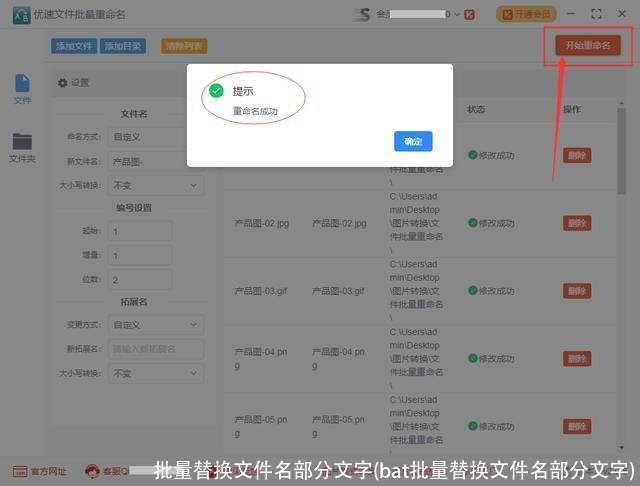Viewport: 640px width, 486px height.
Task: Click the 清除列表 button
Action: (x=184, y=46)
